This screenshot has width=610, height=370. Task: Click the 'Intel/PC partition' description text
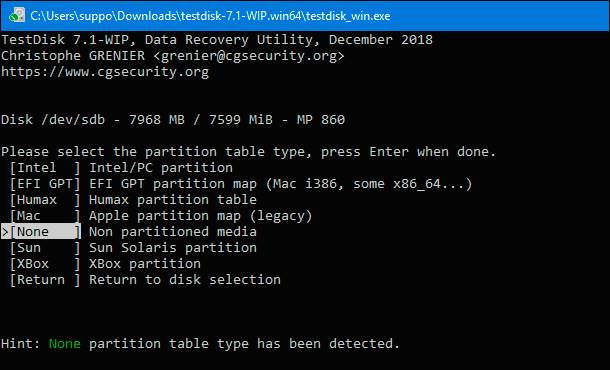point(161,168)
